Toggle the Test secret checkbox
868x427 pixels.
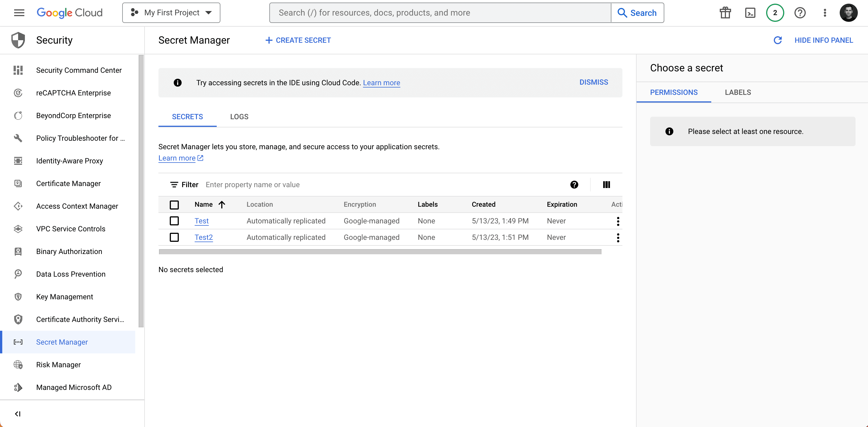tap(174, 221)
